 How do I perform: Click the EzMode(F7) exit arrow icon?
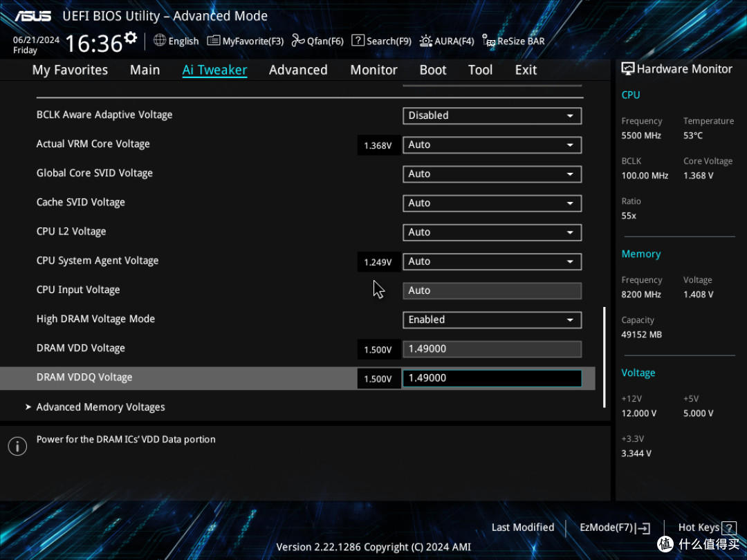coord(643,528)
